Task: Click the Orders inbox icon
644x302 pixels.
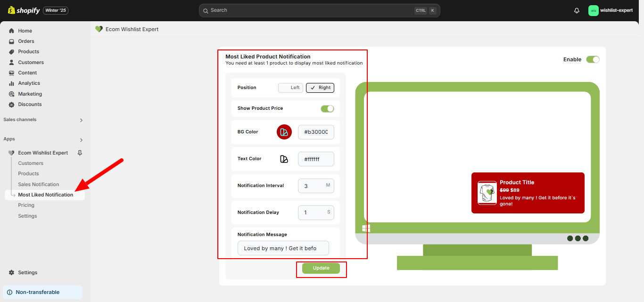Action: (x=12, y=41)
